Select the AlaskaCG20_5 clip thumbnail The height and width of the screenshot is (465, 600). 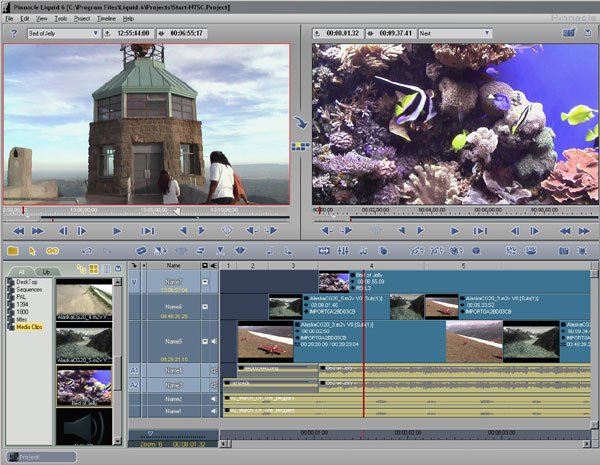[84, 343]
